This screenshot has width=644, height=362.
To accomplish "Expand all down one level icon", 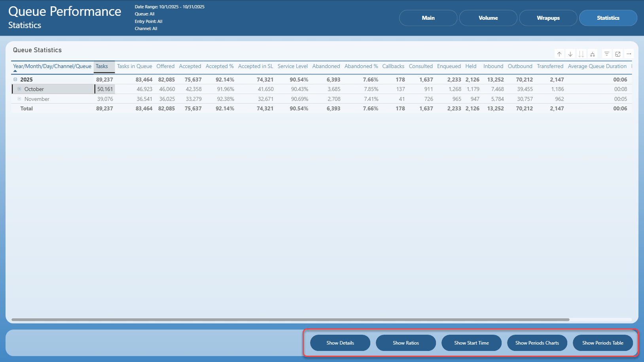I will tap(592, 54).
